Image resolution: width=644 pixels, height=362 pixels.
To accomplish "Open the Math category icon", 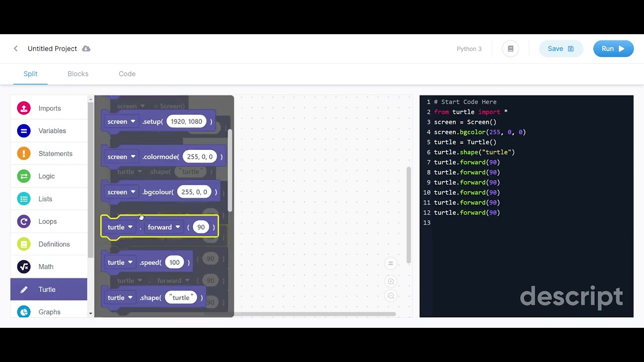I will pyautogui.click(x=24, y=266).
